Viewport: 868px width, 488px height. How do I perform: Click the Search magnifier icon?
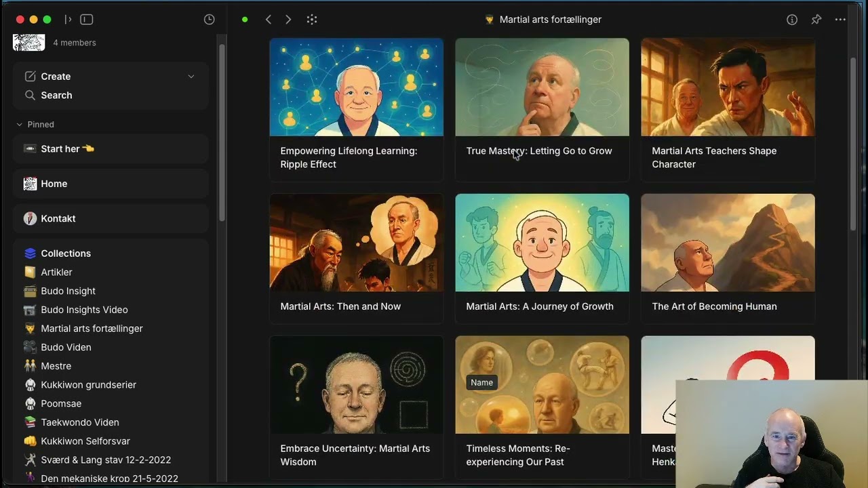[30, 96]
